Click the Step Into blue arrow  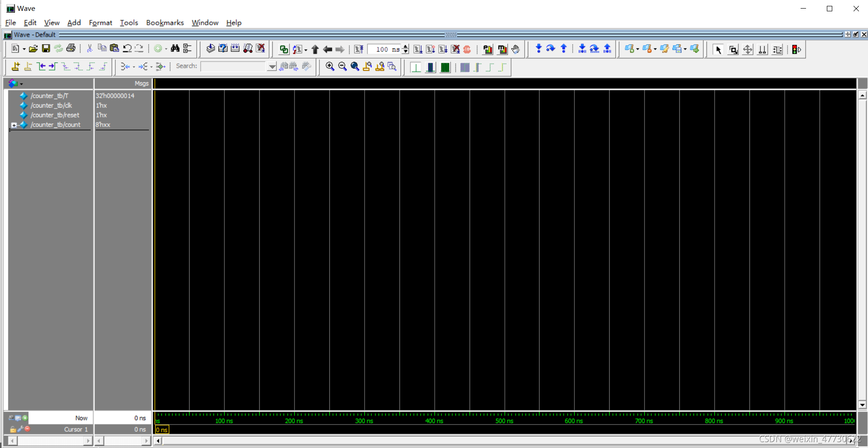538,49
